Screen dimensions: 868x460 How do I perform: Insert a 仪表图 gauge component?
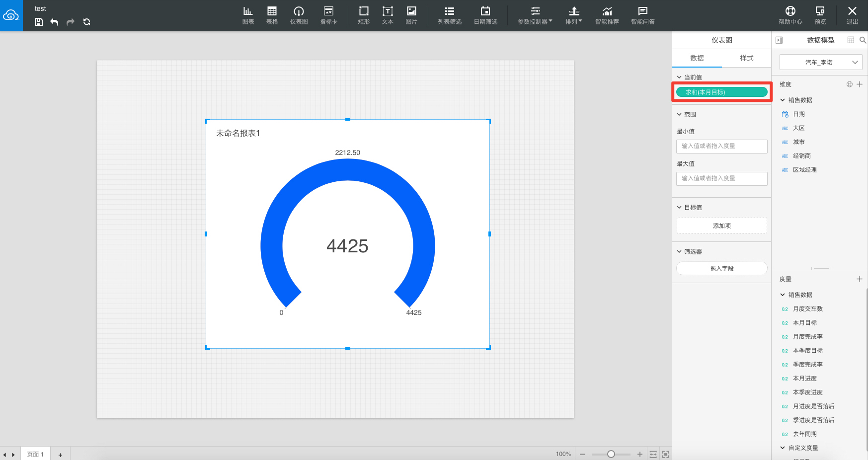click(299, 15)
